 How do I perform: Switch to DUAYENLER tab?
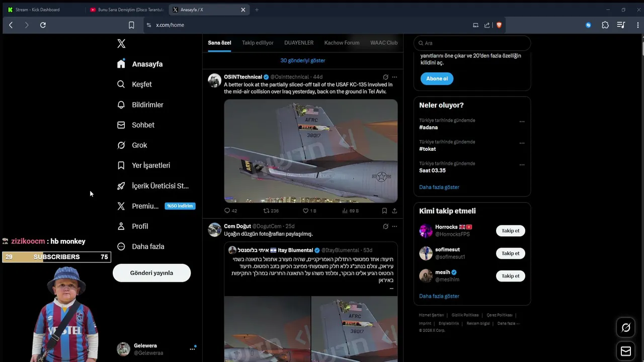click(x=299, y=43)
